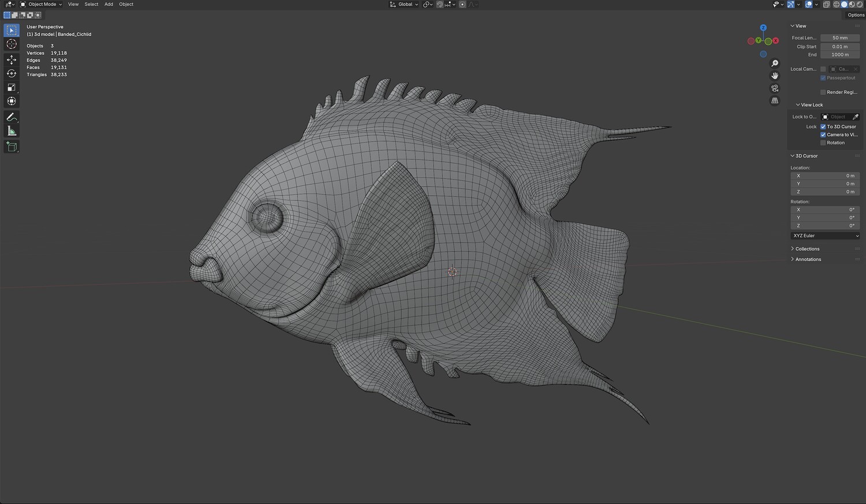The height and width of the screenshot is (504, 866).
Task: Click the Focal Length 50 mm field
Action: pos(840,38)
